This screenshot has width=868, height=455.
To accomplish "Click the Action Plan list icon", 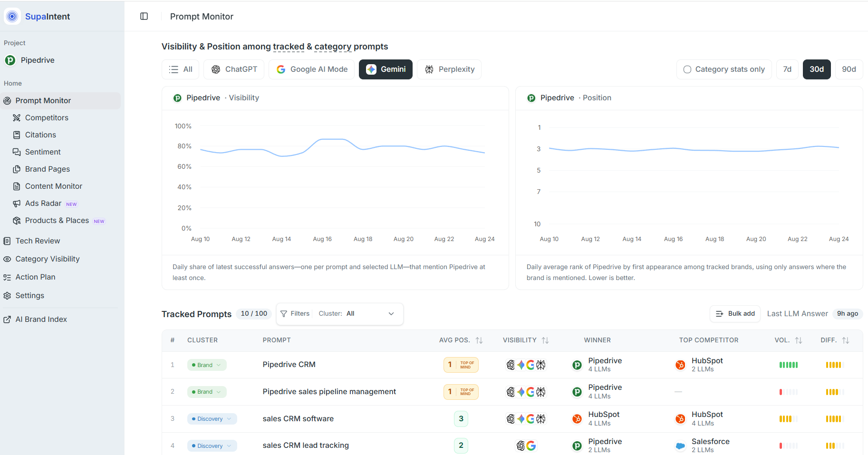I will click(x=7, y=277).
